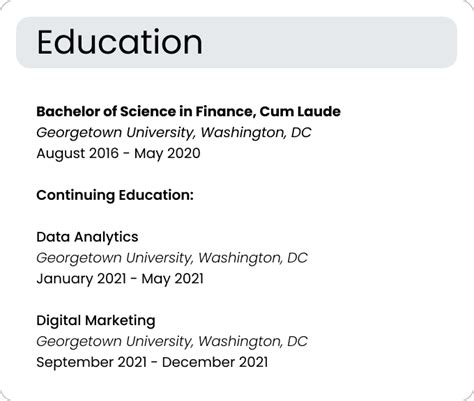Click the Education section heading
Screen dimensions: 474x401
[x=120, y=42]
